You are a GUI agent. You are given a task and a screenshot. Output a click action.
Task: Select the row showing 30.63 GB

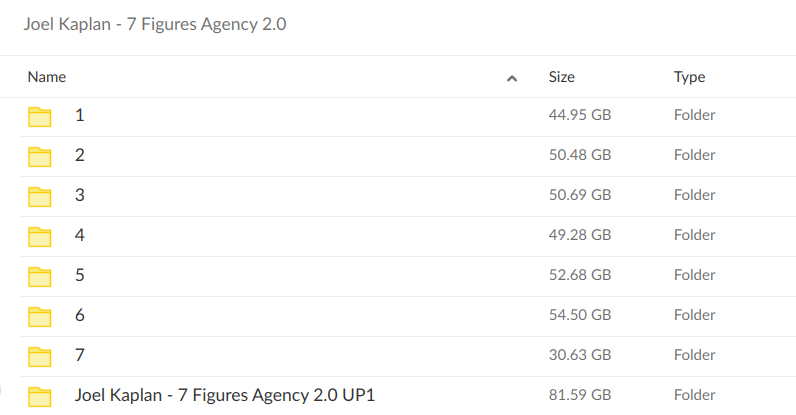tap(580, 355)
